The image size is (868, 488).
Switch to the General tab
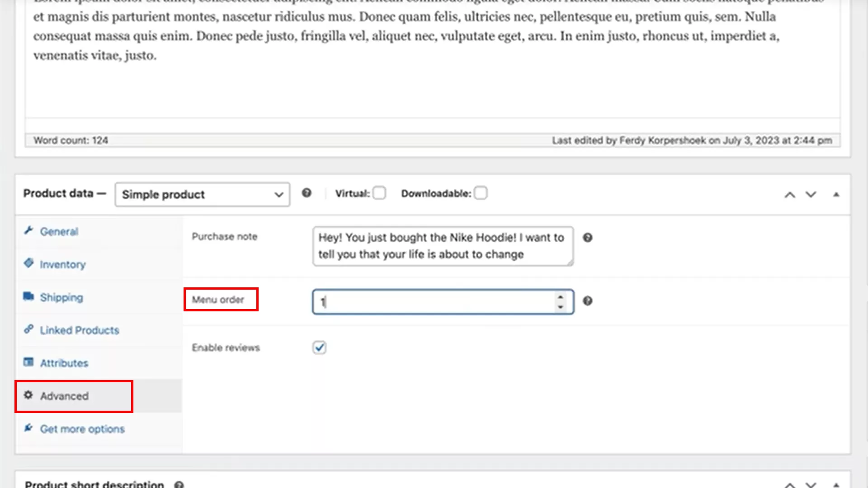point(59,231)
